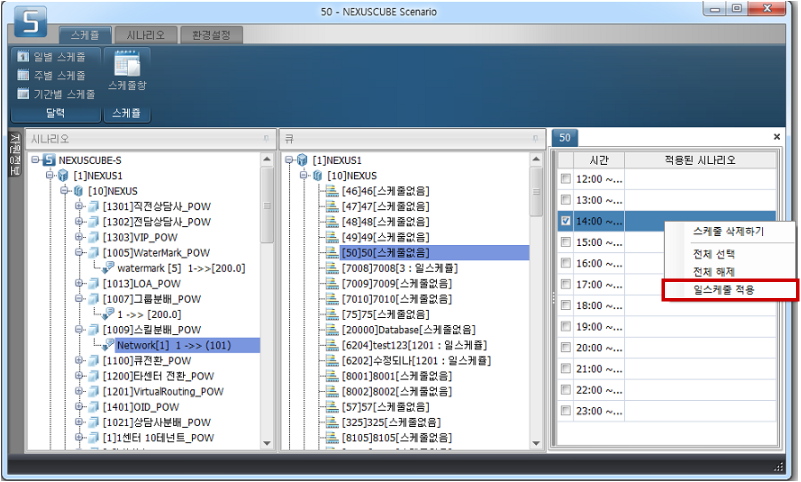Viewport: 801px width, 482px height.
Task: Pin the 시나리오 panel with pushpin icon
Action: point(266,139)
